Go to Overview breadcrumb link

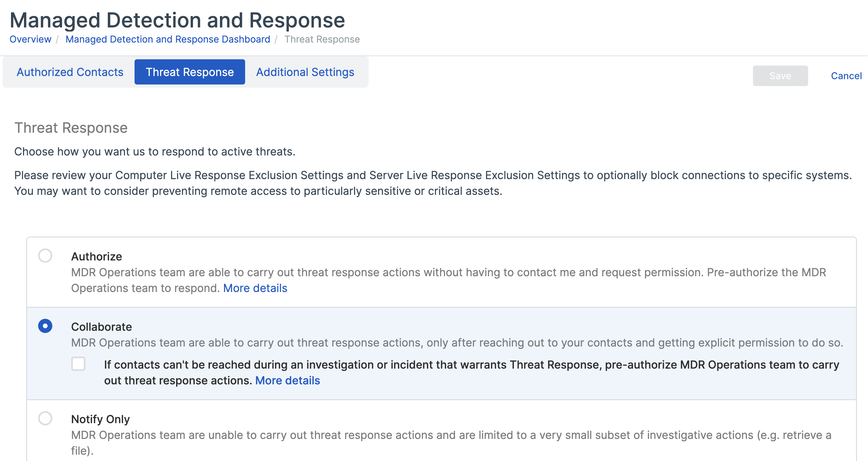(30, 39)
